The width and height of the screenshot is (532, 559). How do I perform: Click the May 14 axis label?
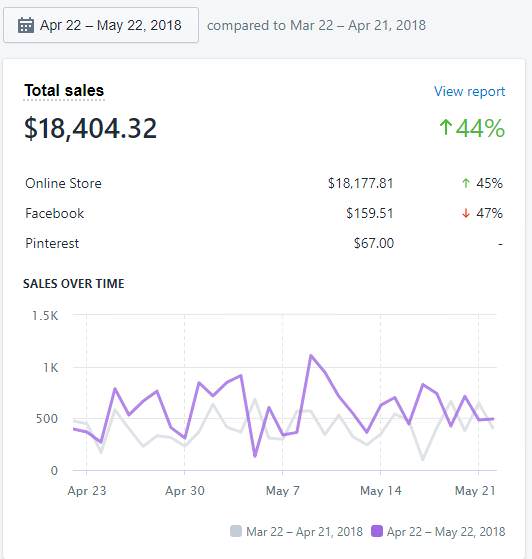[381, 491]
